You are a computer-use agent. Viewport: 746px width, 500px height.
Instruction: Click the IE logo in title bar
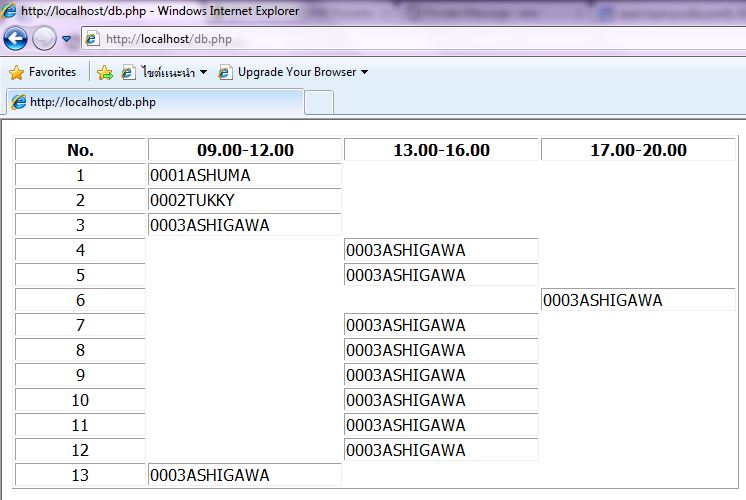tap(9, 10)
